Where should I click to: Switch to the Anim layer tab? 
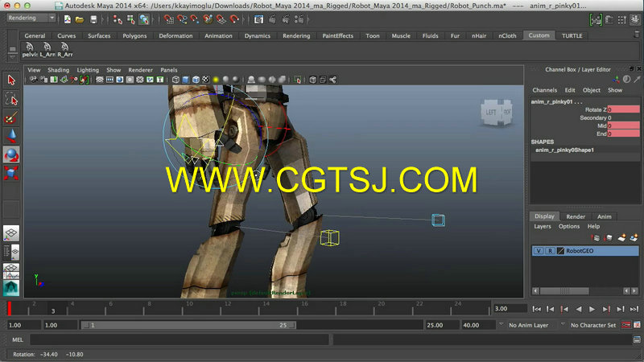point(605,216)
